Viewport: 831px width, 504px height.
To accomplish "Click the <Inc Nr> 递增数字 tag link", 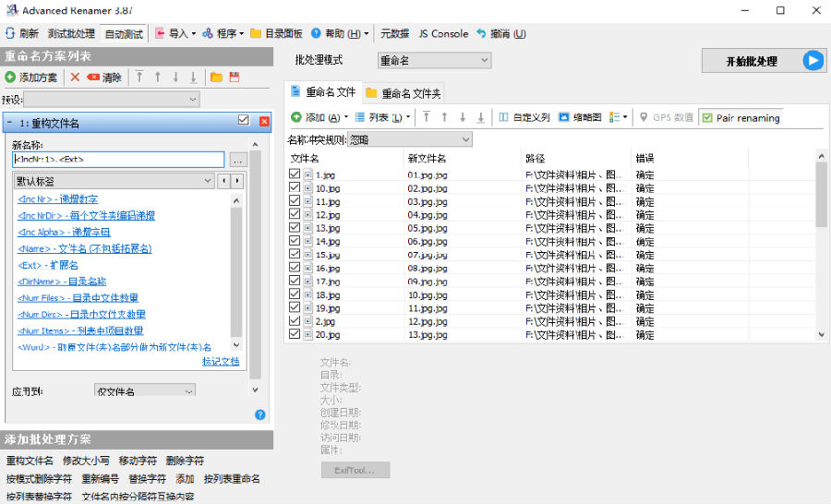I will click(x=57, y=198).
